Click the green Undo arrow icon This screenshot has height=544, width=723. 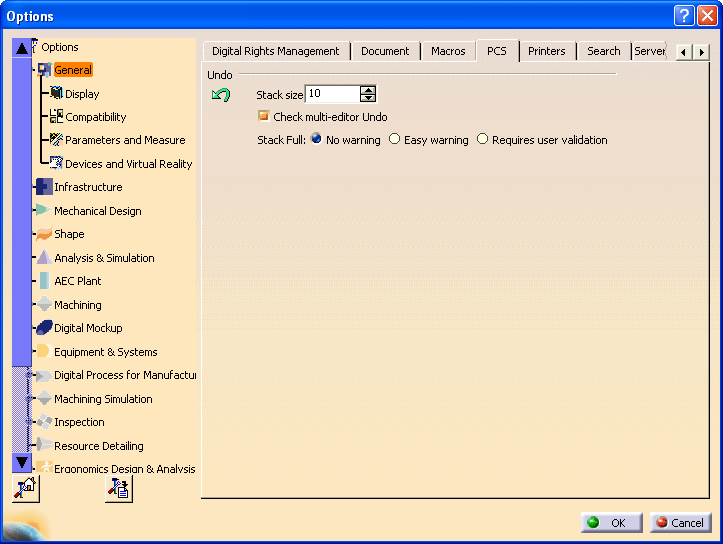[x=221, y=95]
